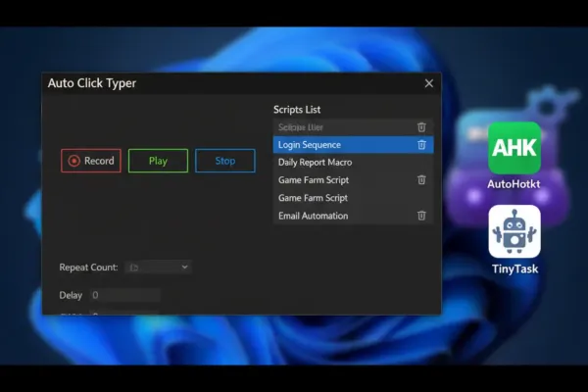Click the blue Stop button
588x392 pixels.
pyautogui.click(x=225, y=161)
